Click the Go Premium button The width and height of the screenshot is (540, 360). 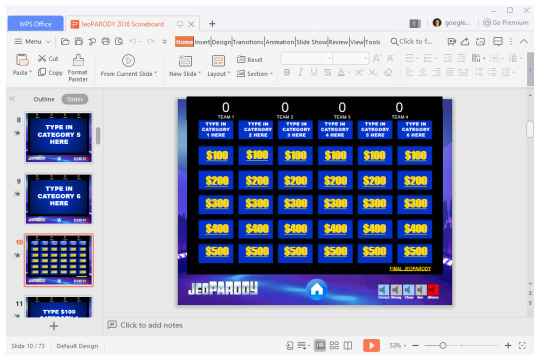click(x=506, y=23)
